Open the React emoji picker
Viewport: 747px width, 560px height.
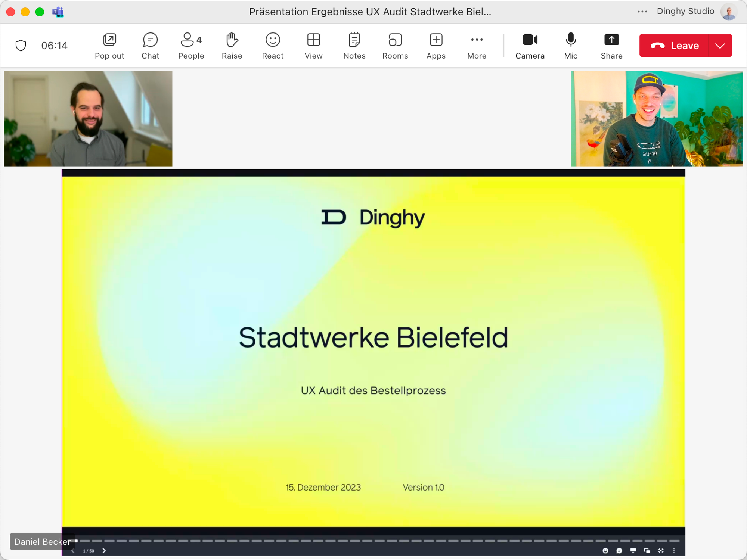pyautogui.click(x=273, y=46)
